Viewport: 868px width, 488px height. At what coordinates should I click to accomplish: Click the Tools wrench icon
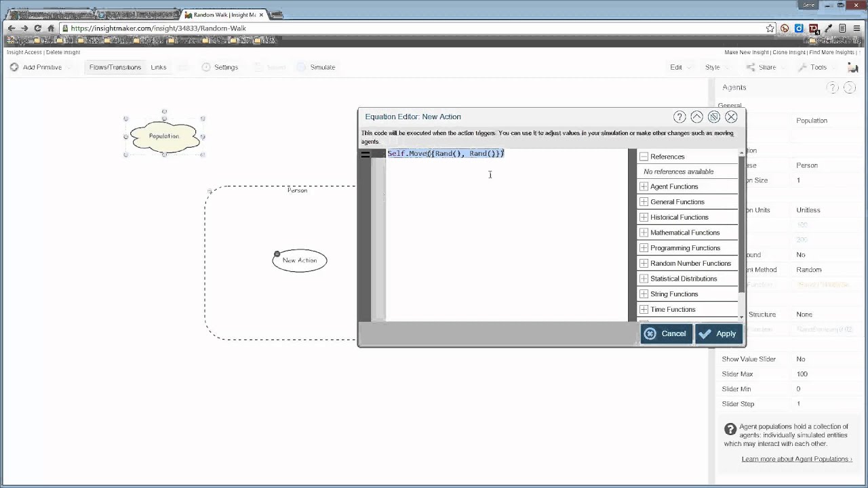pos(802,67)
